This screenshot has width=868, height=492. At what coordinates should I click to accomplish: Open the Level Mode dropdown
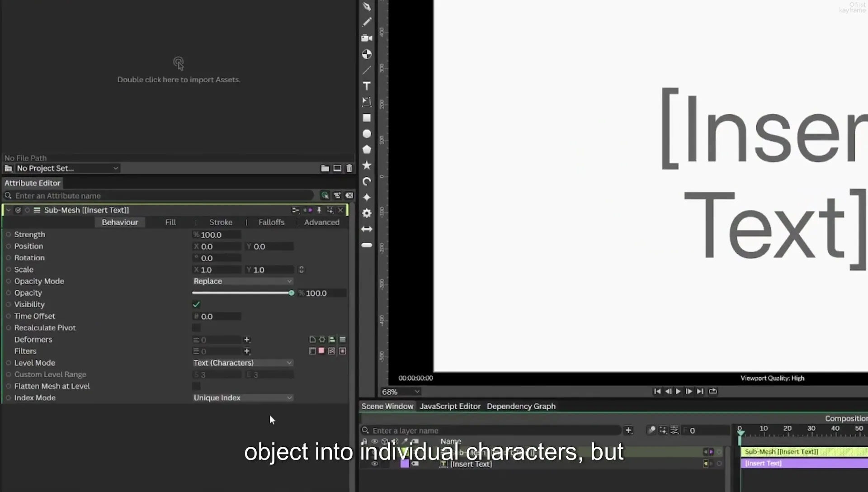coord(243,363)
